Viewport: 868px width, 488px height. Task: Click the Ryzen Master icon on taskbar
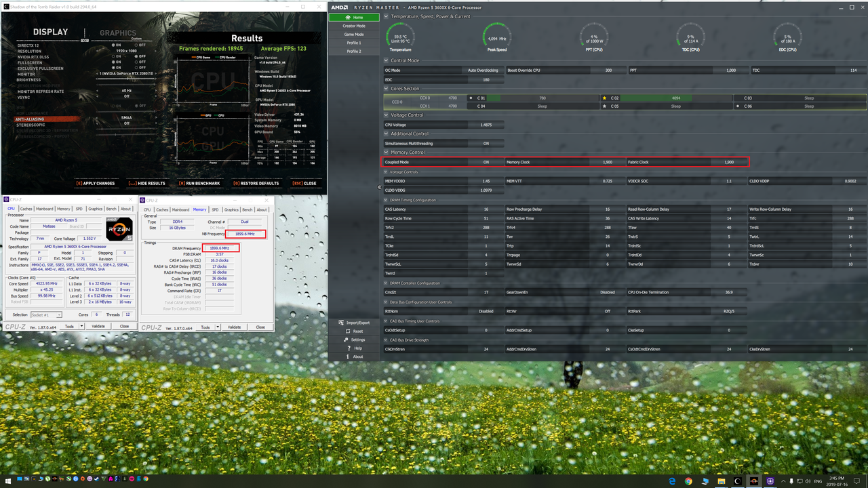point(753,481)
